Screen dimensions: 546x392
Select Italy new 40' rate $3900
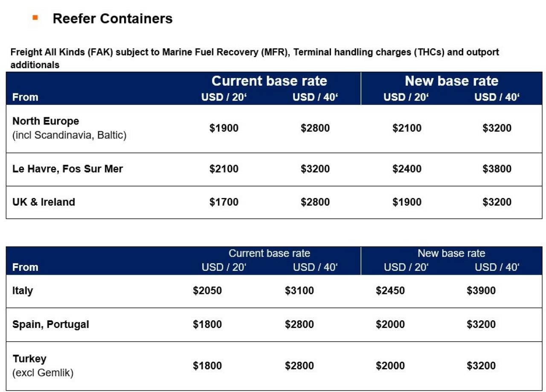point(481,291)
